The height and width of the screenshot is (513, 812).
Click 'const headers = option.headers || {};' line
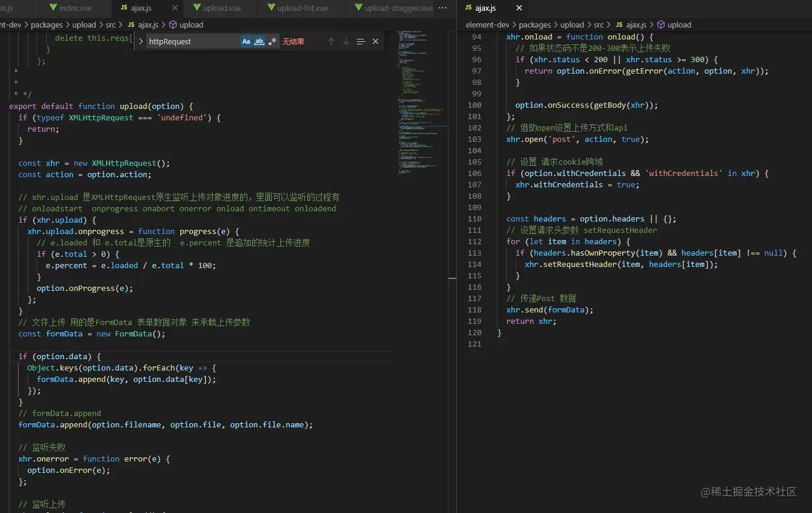click(591, 218)
